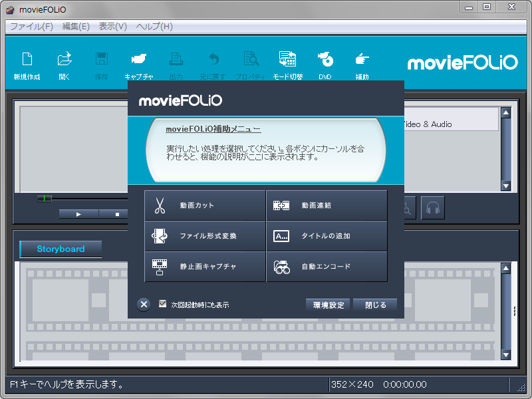This screenshot has height=399, width=532.
Task: Open the 編集(E) menu
Action: pos(76,27)
